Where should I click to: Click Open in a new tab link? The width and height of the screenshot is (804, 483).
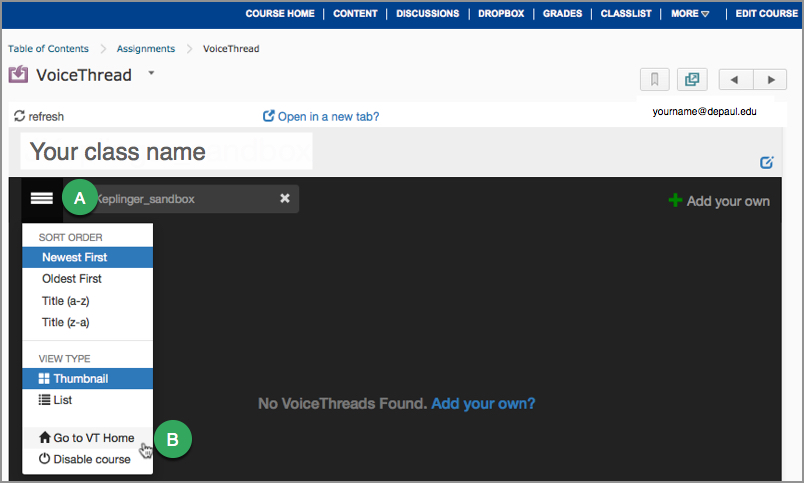point(321,116)
